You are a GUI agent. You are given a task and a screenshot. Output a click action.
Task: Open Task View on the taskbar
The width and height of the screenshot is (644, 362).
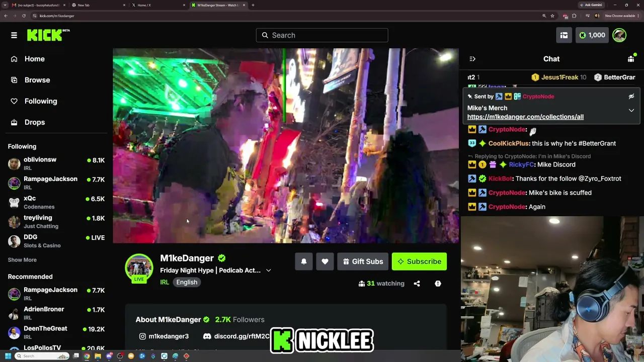point(76,356)
